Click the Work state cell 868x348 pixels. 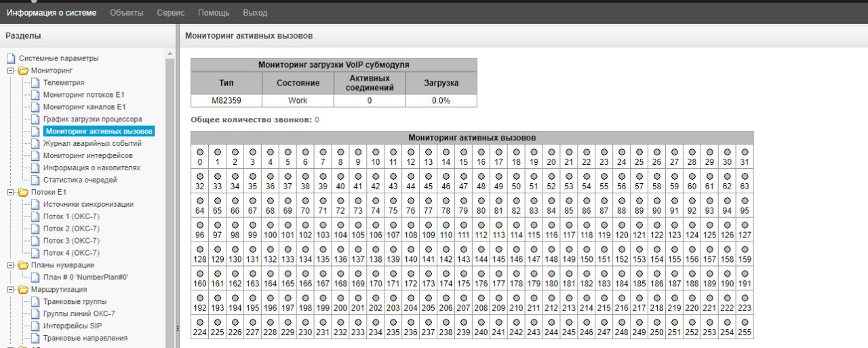point(298,100)
